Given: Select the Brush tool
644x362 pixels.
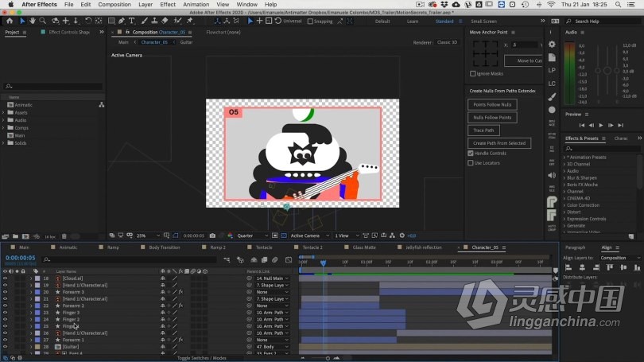Looking at the screenshot, I should click(x=145, y=21).
